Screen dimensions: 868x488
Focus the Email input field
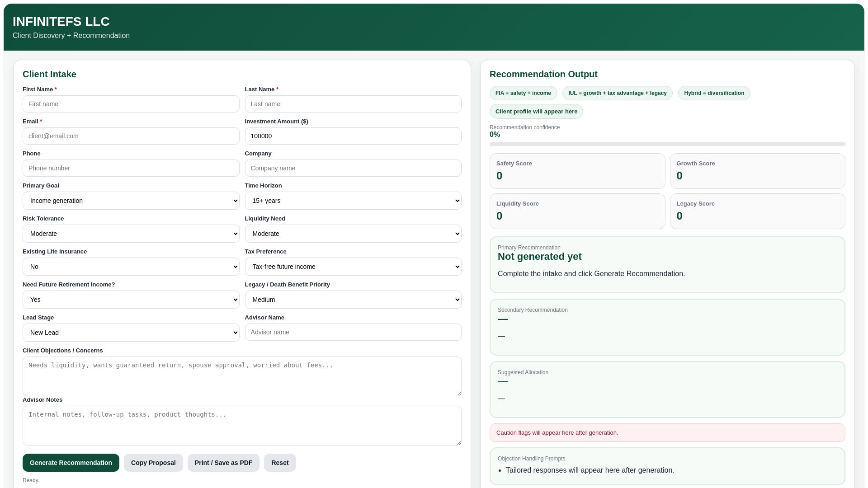(131, 136)
